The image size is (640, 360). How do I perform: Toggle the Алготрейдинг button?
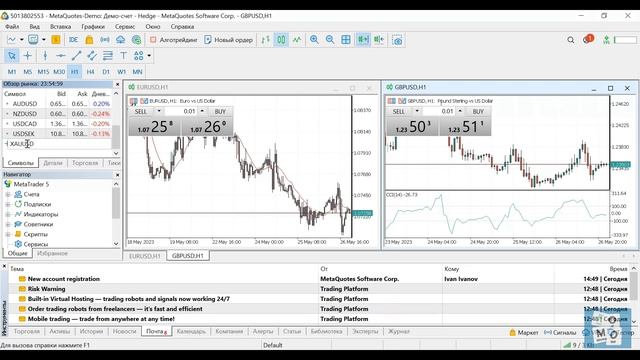pos(173,40)
